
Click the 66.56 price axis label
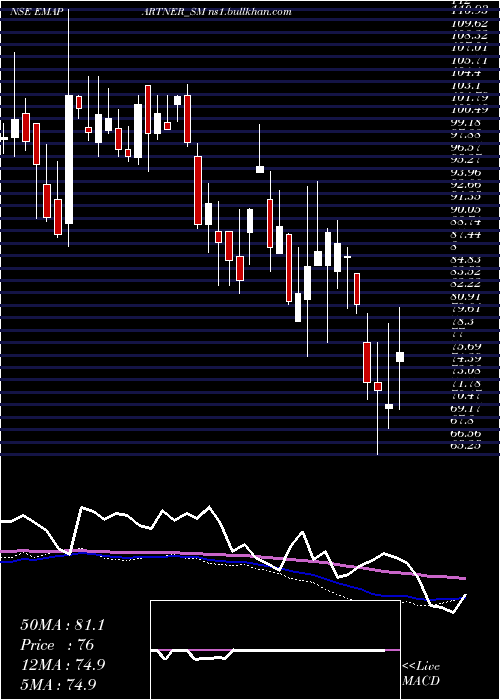pyautogui.click(x=467, y=433)
